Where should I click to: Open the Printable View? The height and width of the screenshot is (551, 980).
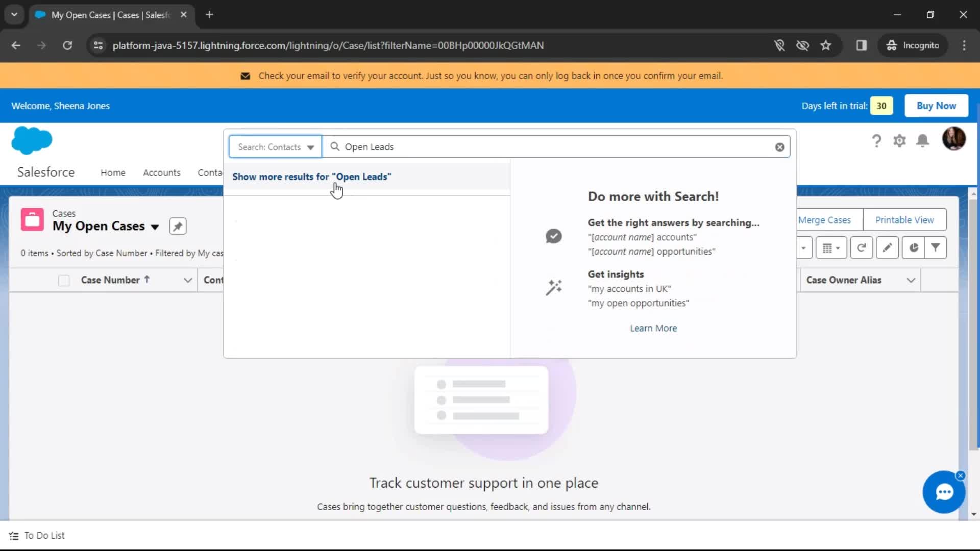pyautogui.click(x=904, y=220)
